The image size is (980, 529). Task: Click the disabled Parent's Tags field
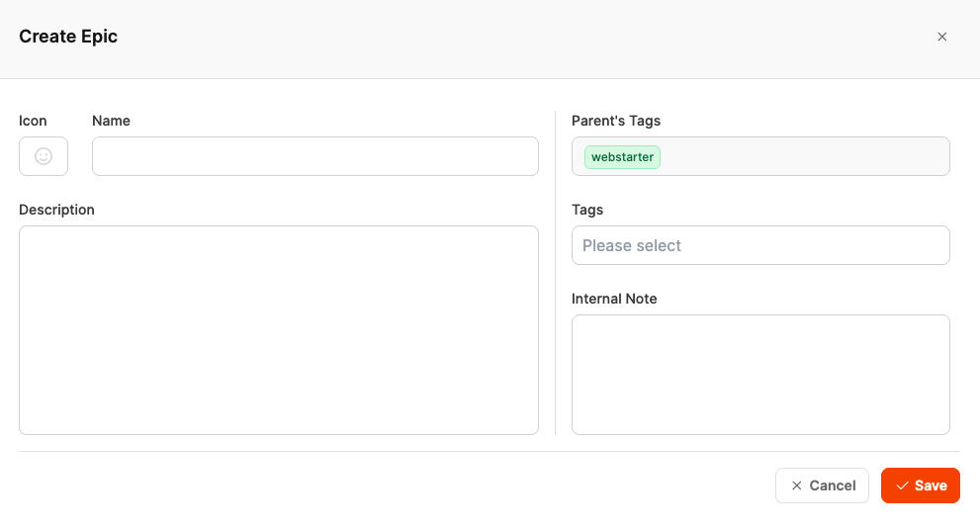[x=801, y=156]
